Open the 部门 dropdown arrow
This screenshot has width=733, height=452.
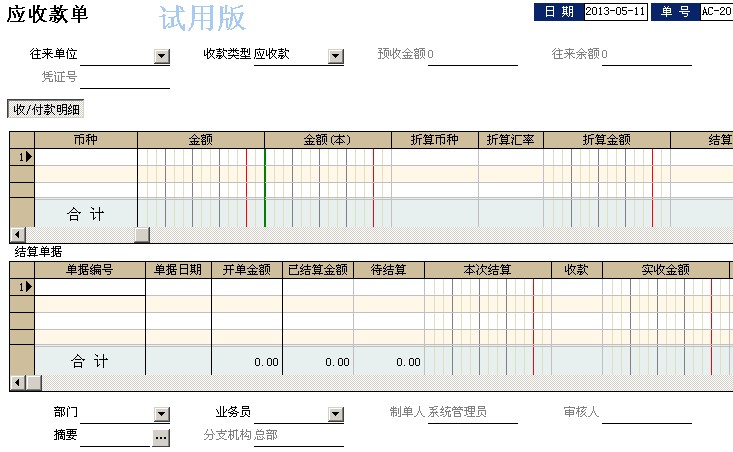(162, 414)
